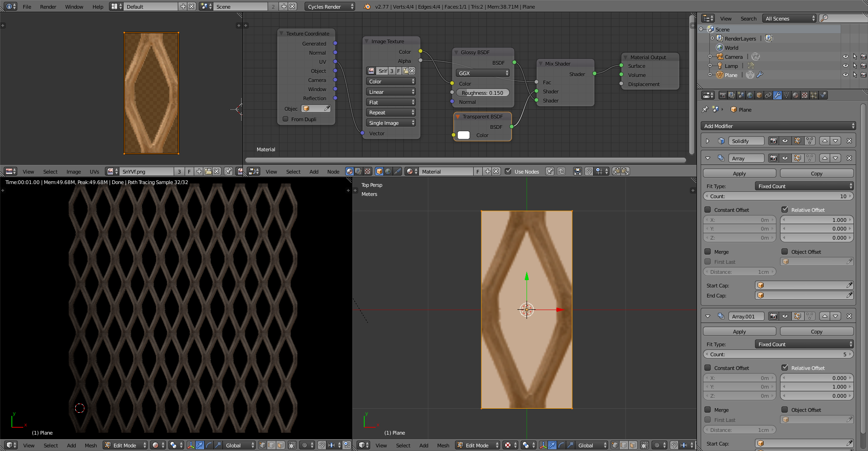Select vertex select mode in right 3D viewport header
Screen dimensions: 868x451
615,446
